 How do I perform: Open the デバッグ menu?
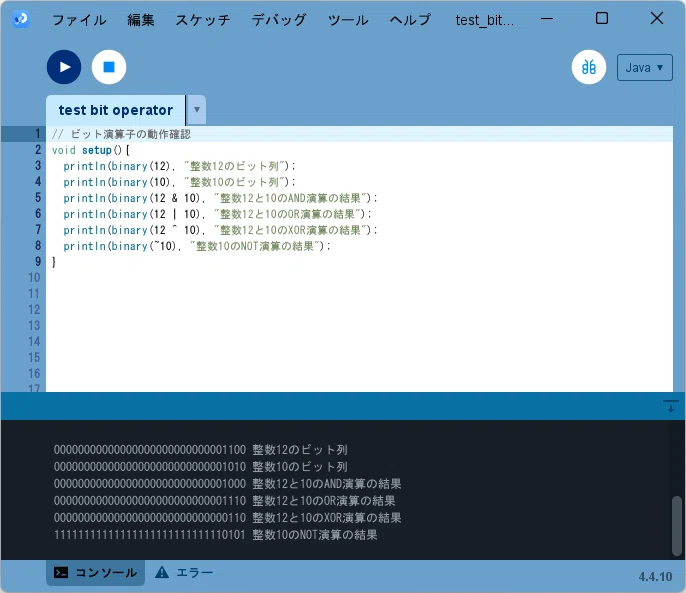pyautogui.click(x=279, y=20)
